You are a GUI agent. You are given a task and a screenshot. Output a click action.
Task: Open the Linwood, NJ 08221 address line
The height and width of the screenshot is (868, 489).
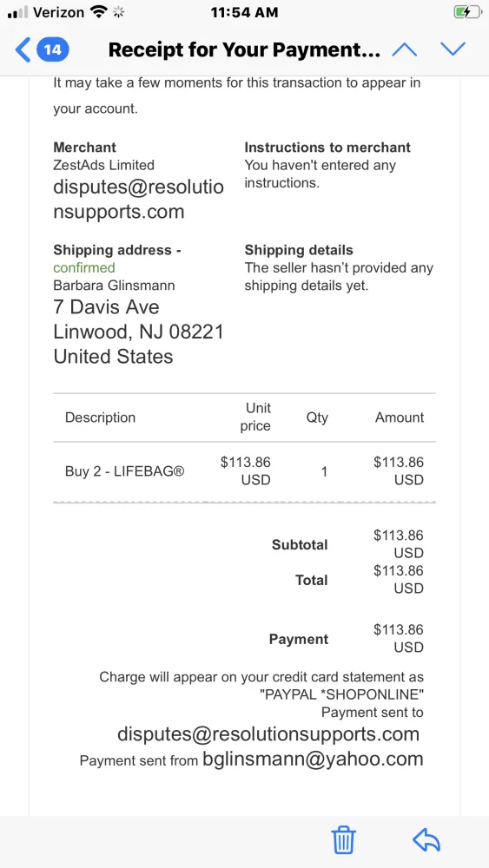point(138,332)
